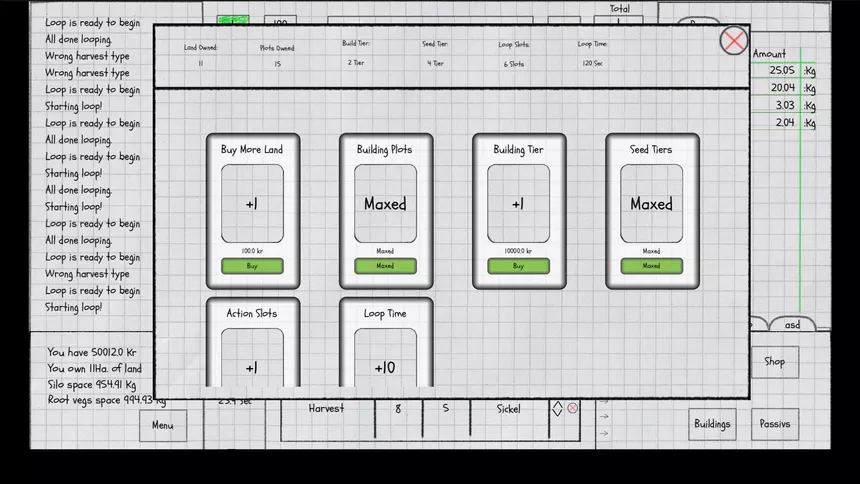
Task: Select the +10 box in Loop Time card
Action: click(x=385, y=358)
